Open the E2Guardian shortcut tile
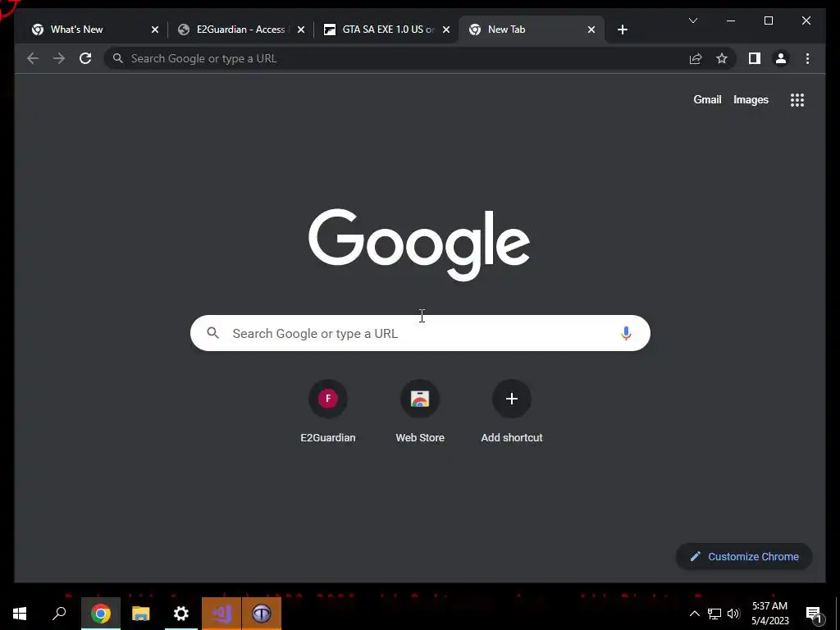840x630 pixels. pos(328,412)
